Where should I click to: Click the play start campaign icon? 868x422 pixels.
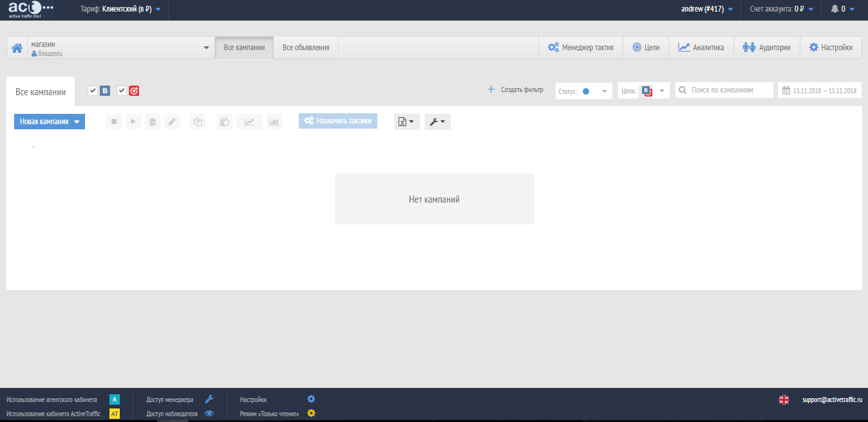tap(133, 122)
